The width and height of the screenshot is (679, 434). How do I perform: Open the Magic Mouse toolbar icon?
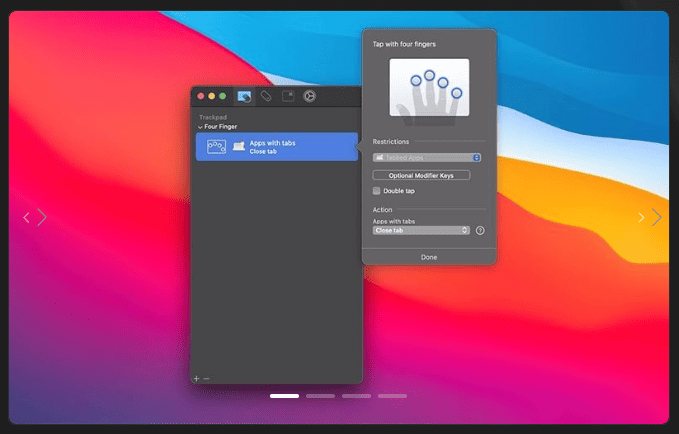(266, 96)
